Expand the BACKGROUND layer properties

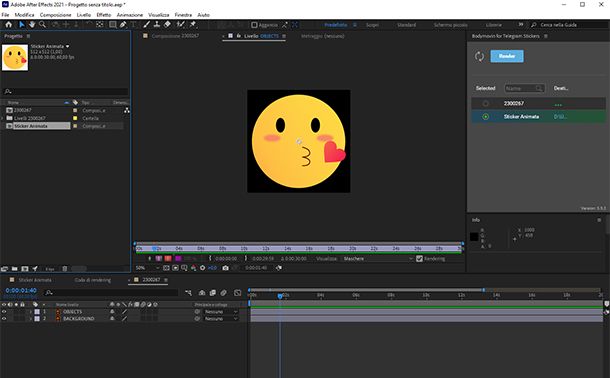tap(31, 318)
